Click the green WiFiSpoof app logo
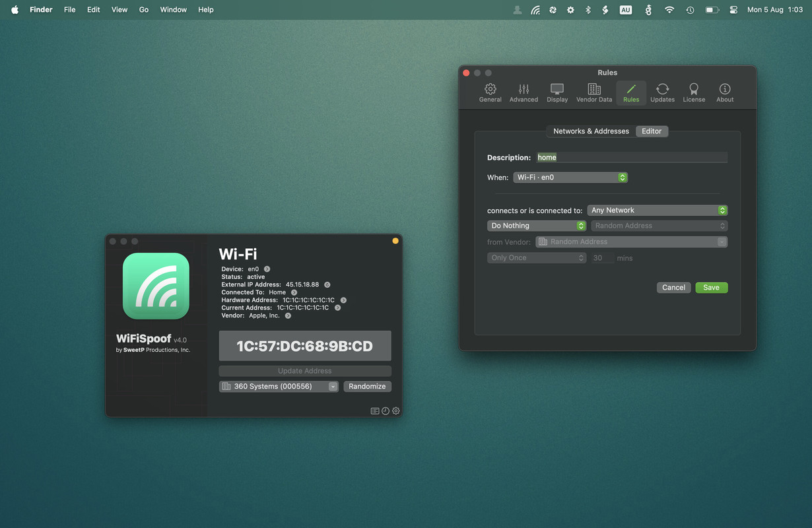This screenshot has height=528, width=812. pos(156,286)
